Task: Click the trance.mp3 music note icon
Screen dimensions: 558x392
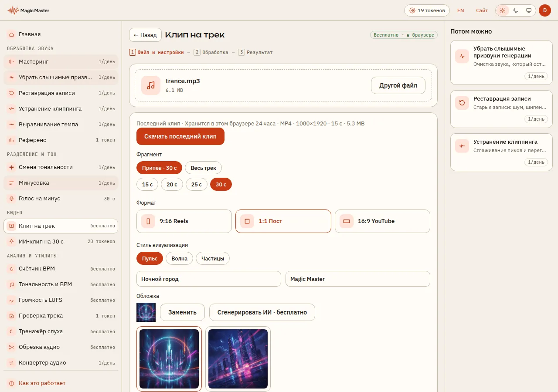Action: 151,85
